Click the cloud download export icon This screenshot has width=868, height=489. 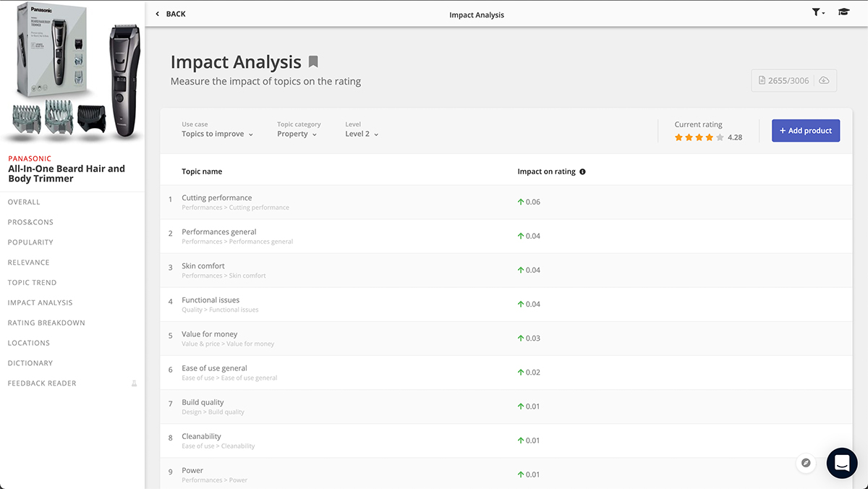click(x=824, y=80)
